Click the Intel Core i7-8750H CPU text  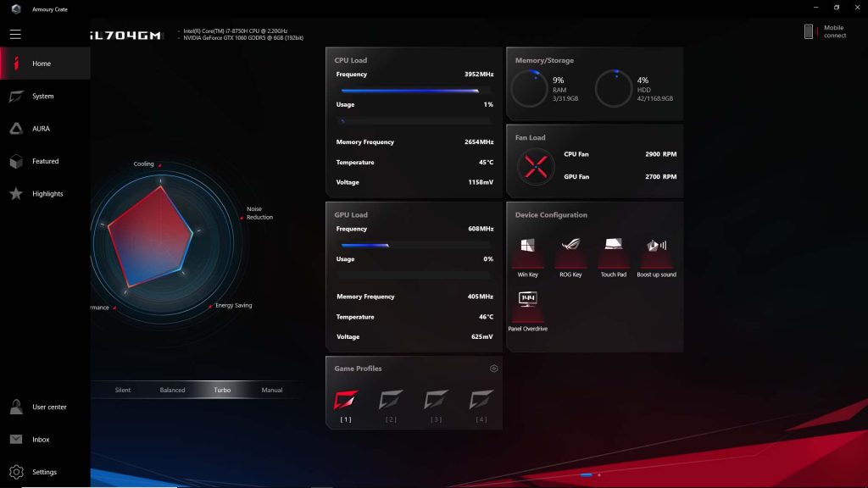pyautogui.click(x=236, y=31)
